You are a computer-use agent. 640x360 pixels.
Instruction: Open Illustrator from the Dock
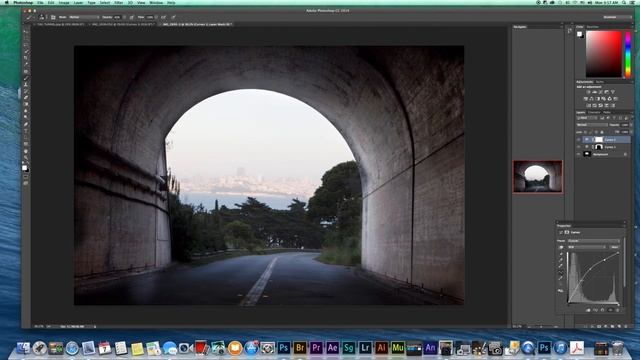381,348
